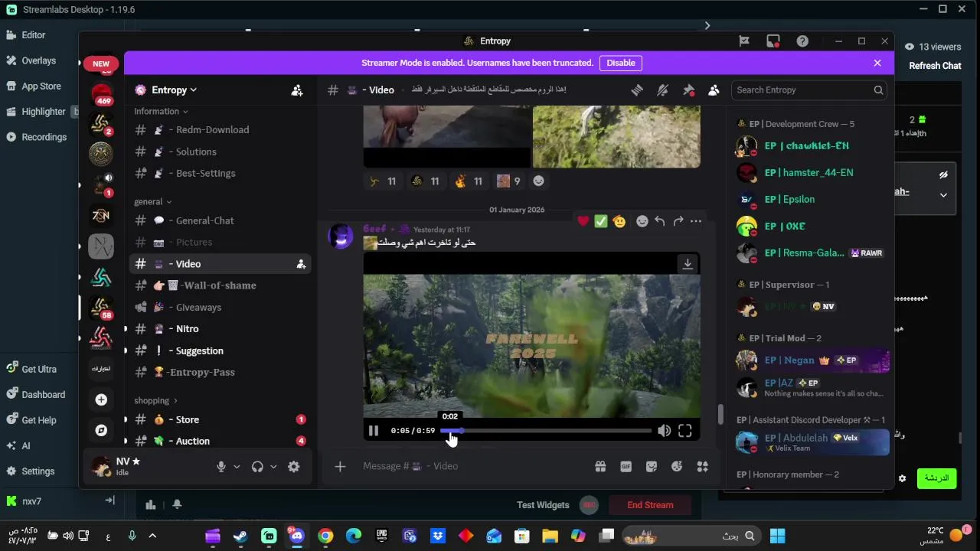Toggle the fire reaction with count 11
This screenshot has width=980, height=551.
469,181
